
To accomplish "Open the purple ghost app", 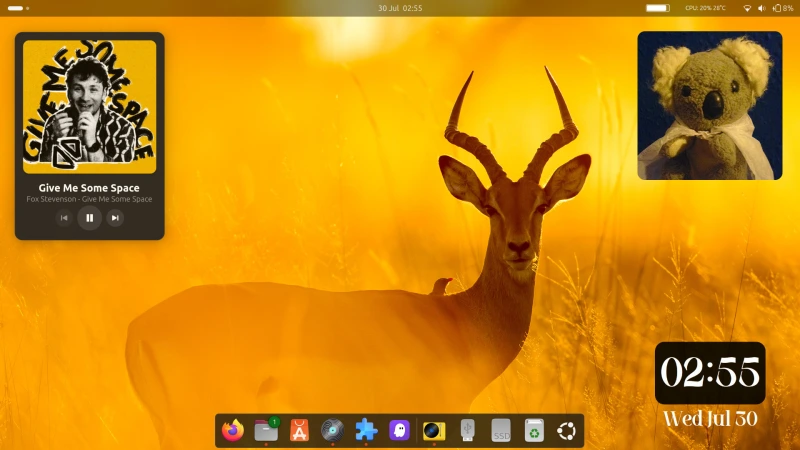I will [399, 431].
